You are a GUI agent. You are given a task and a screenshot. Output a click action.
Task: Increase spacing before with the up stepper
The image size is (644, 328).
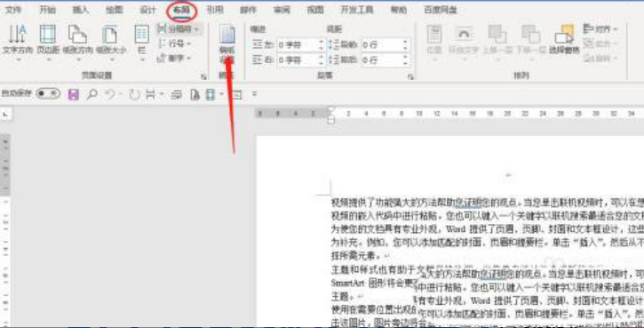point(405,42)
